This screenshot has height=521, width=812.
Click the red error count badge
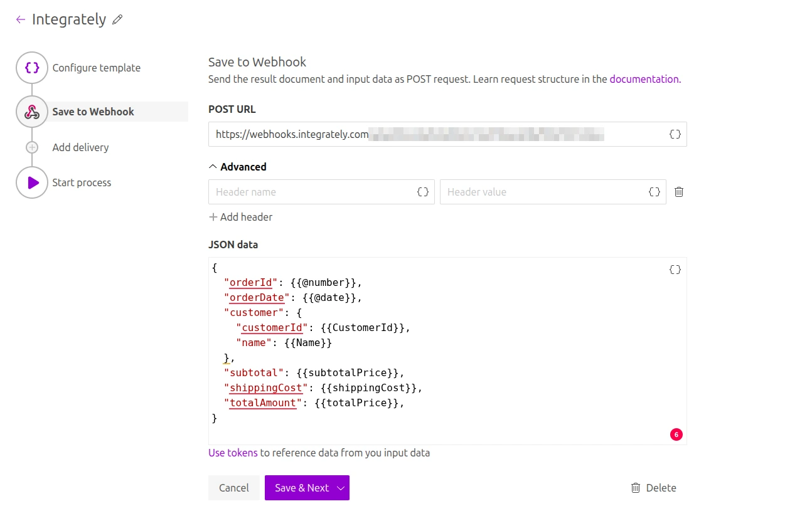click(676, 434)
